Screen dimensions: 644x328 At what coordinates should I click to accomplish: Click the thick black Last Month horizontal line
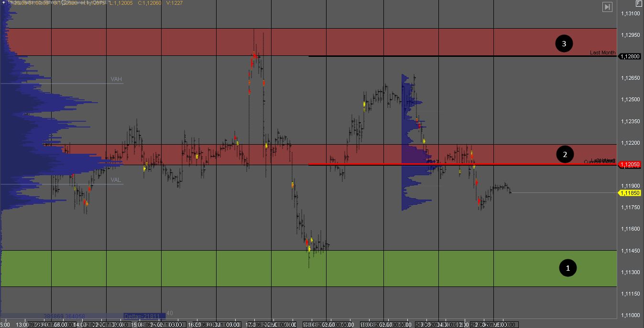pos(430,56)
